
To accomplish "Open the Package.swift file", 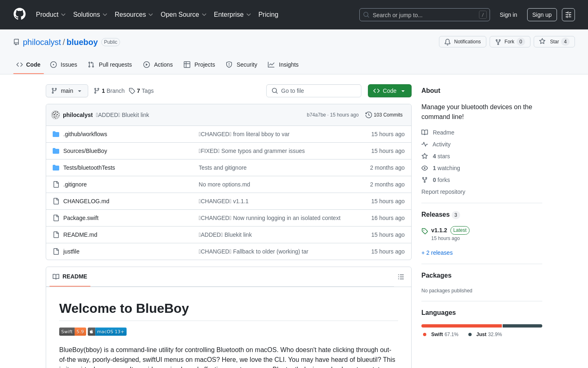I will pyautogui.click(x=81, y=218).
